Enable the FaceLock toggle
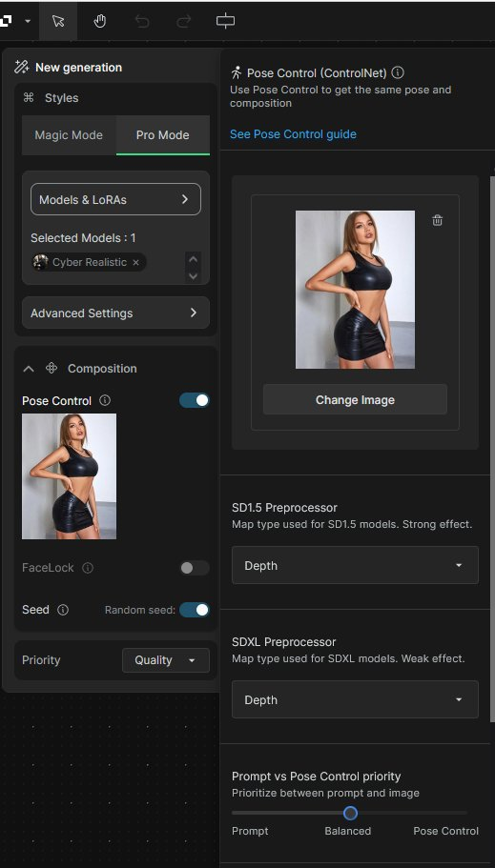The image size is (495, 868). tap(195, 568)
